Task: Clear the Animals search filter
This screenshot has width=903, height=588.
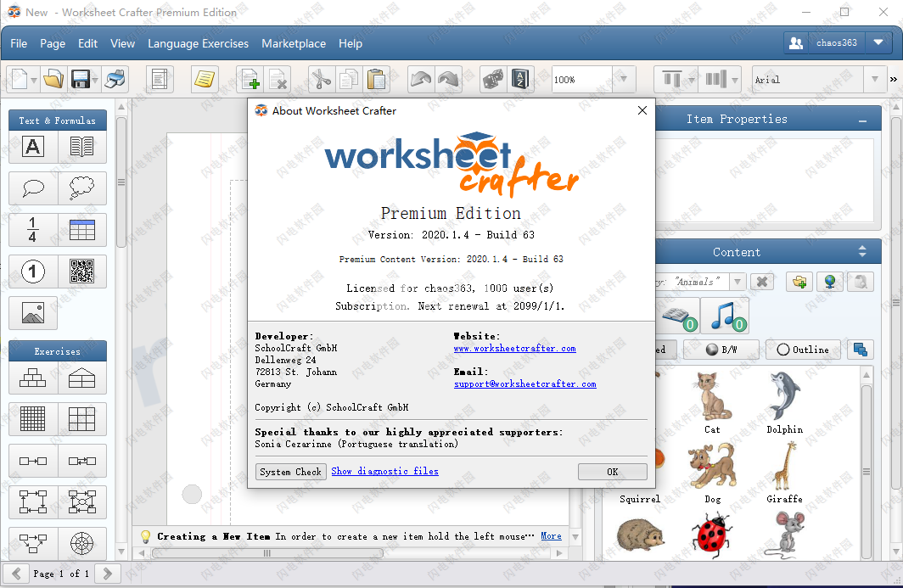Action: point(762,282)
